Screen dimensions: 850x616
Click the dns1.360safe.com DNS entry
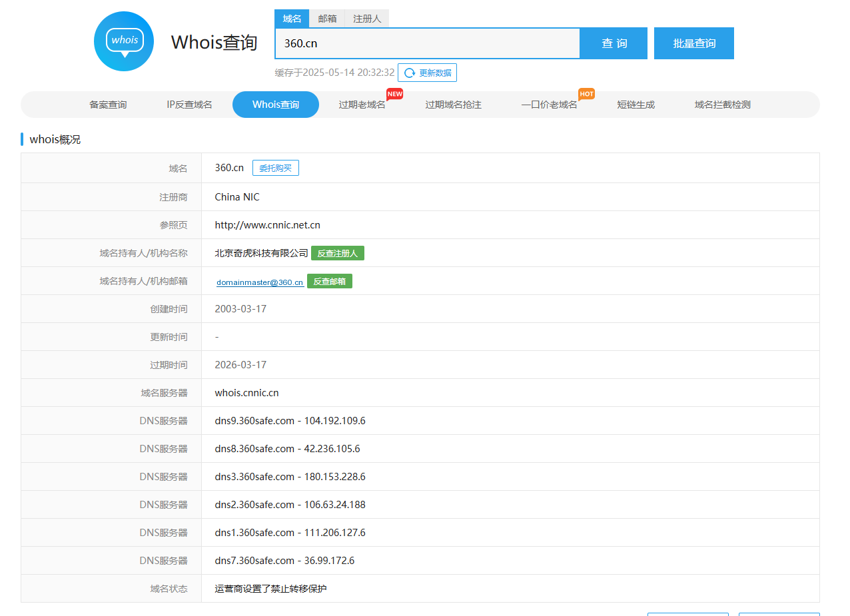(290, 533)
